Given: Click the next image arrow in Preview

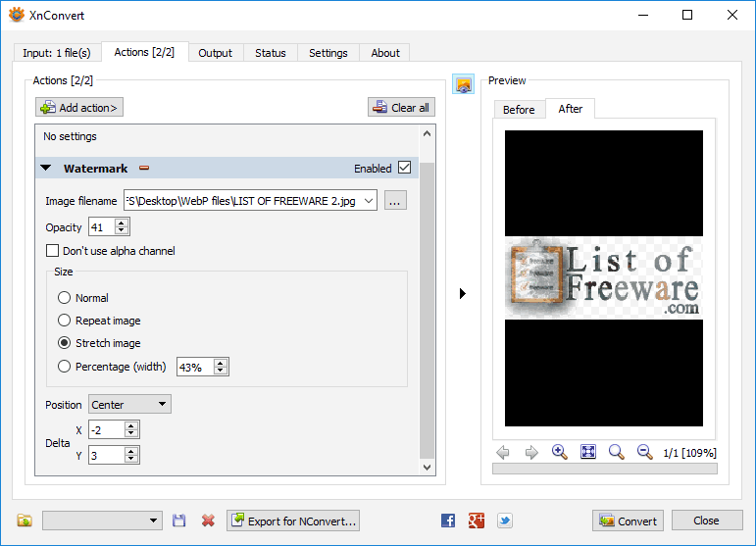Looking at the screenshot, I should tap(531, 453).
